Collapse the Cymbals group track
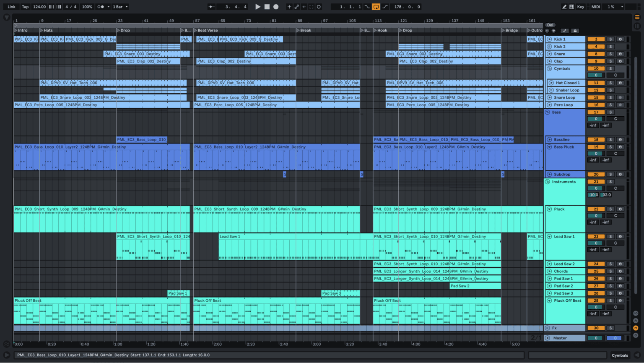 (549, 69)
